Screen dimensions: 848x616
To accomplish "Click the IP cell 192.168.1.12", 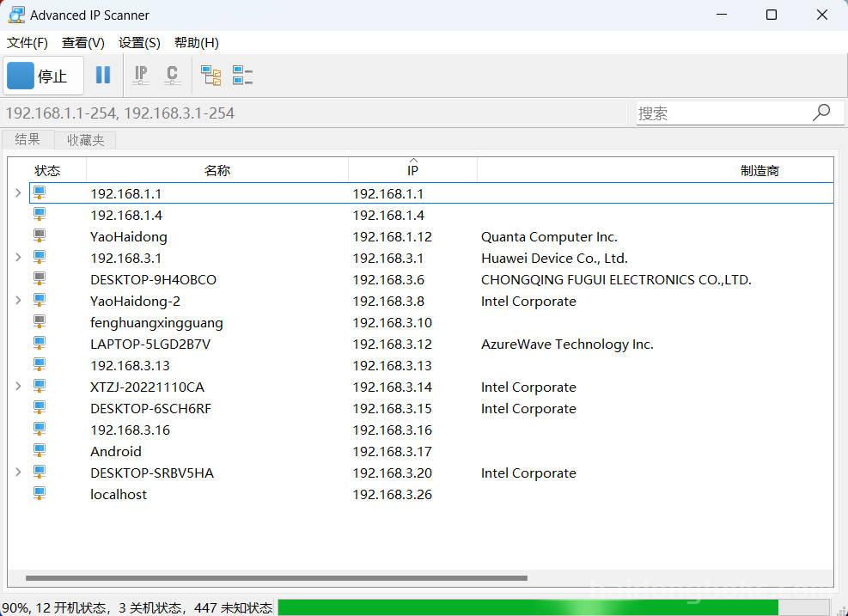I will 392,237.
